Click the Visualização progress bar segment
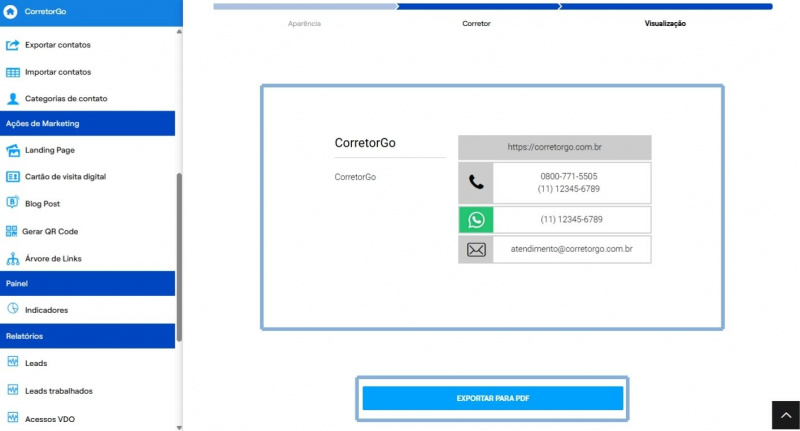The image size is (800, 431). [666, 7]
